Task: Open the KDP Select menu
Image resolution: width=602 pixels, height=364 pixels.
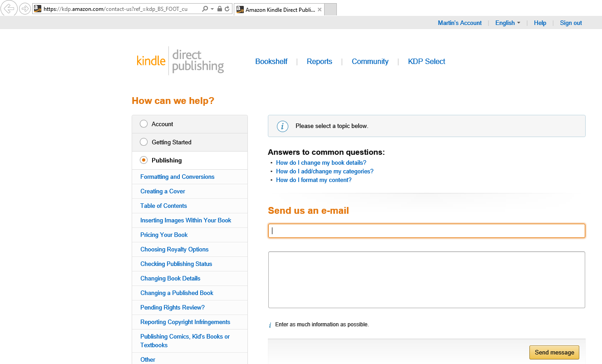Action: click(427, 61)
